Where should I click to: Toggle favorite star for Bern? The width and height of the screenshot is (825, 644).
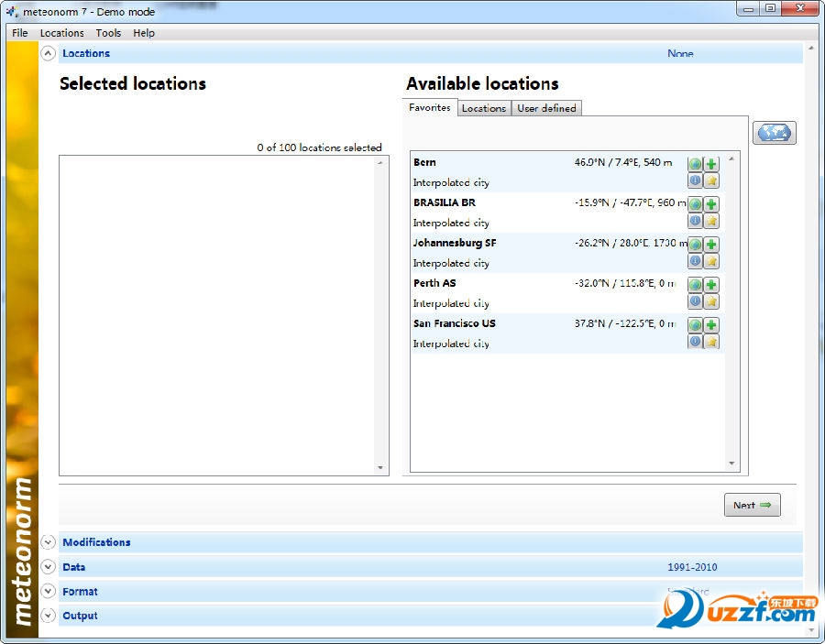(711, 180)
